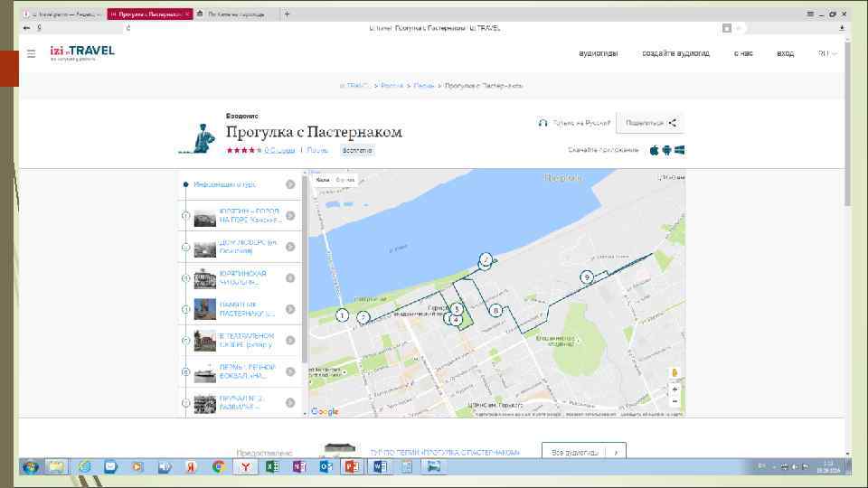Click the Россия breadcrumb link

click(x=392, y=86)
